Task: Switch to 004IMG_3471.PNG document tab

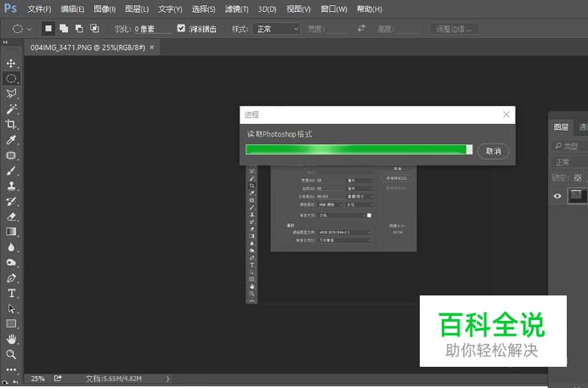Action: (88, 48)
